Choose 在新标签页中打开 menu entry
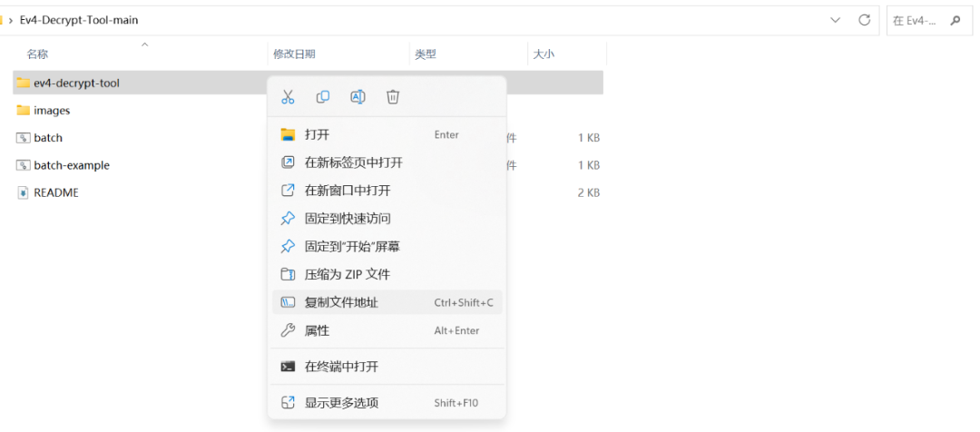This screenshot has width=980, height=432. coord(353,163)
